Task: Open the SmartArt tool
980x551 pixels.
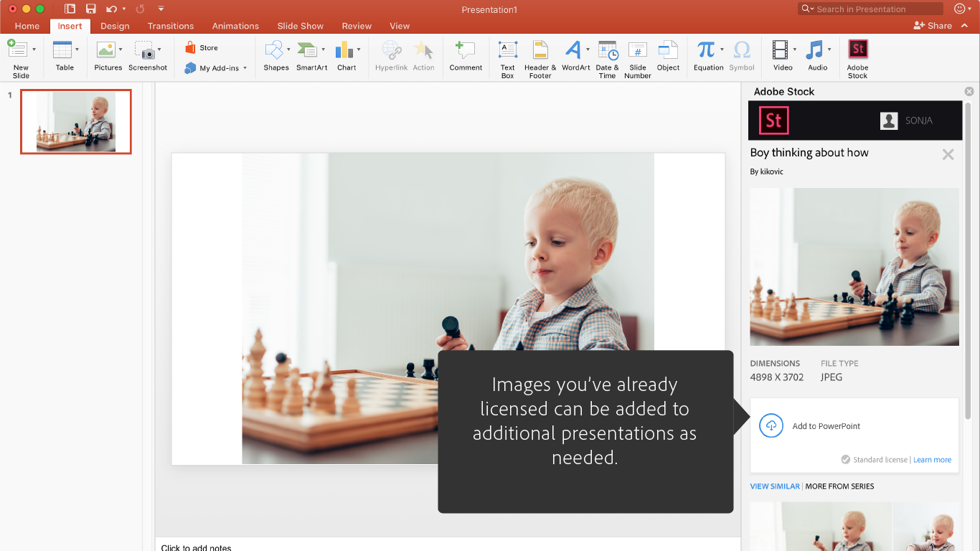Action: click(x=308, y=50)
